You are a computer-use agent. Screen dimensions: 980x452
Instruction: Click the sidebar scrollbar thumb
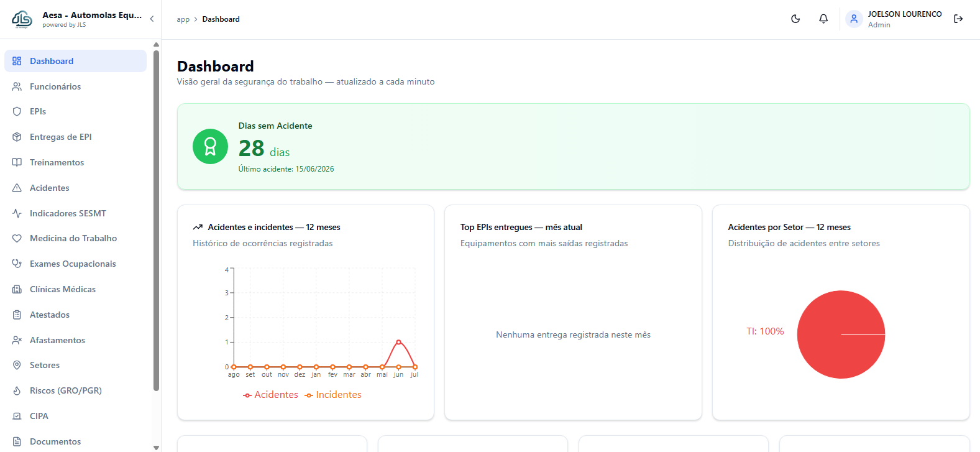[x=156, y=221]
